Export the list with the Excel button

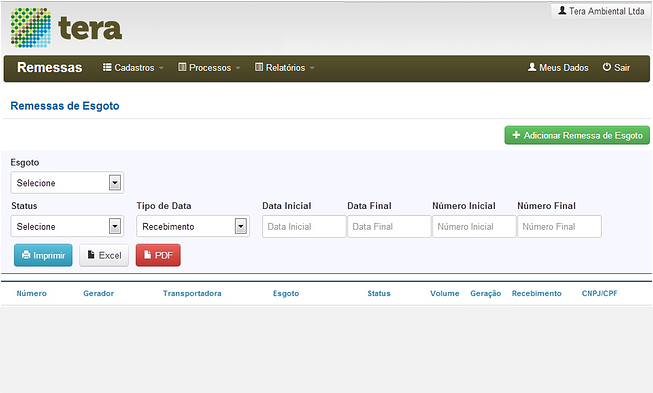click(104, 255)
